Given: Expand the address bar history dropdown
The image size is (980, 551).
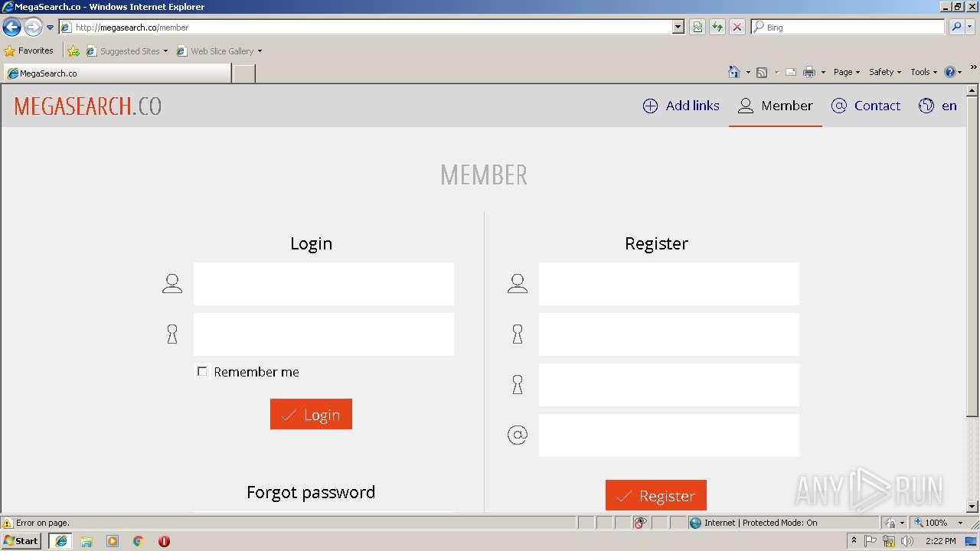Looking at the screenshot, I should [x=678, y=28].
